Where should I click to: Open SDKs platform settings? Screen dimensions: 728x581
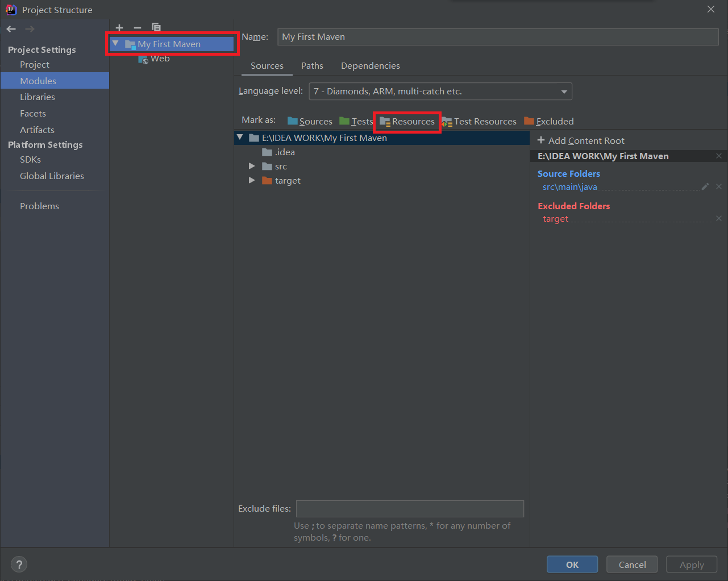pos(30,160)
